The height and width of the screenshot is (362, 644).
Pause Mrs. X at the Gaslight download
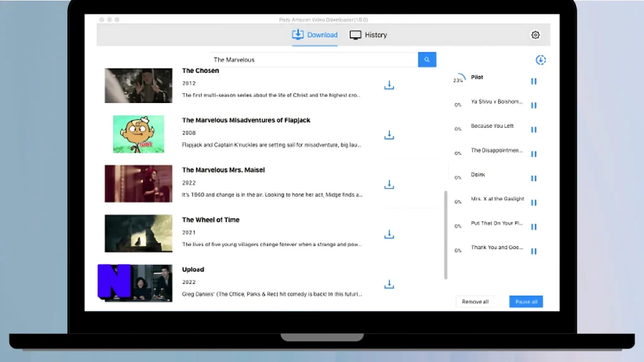click(533, 202)
